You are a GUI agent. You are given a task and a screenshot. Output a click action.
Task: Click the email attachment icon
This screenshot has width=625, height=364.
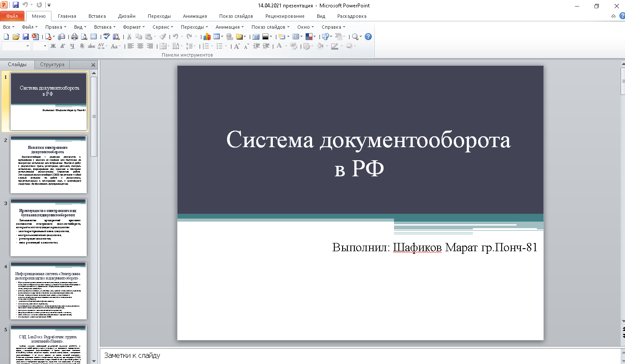point(61,37)
